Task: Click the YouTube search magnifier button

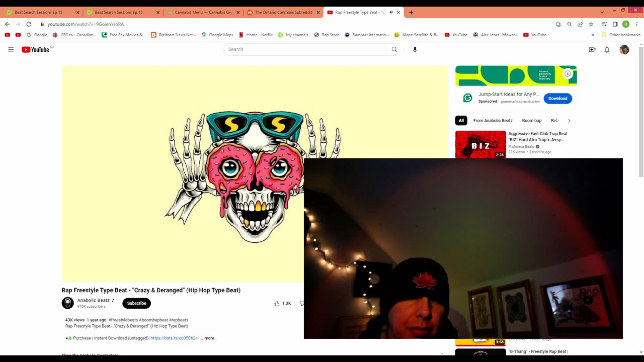Action: click(x=394, y=49)
